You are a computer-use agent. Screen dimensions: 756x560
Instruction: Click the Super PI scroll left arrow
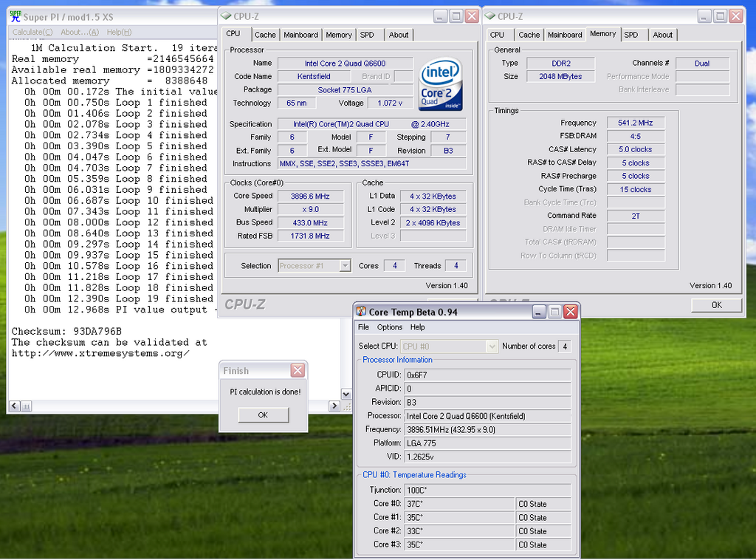tap(15, 406)
